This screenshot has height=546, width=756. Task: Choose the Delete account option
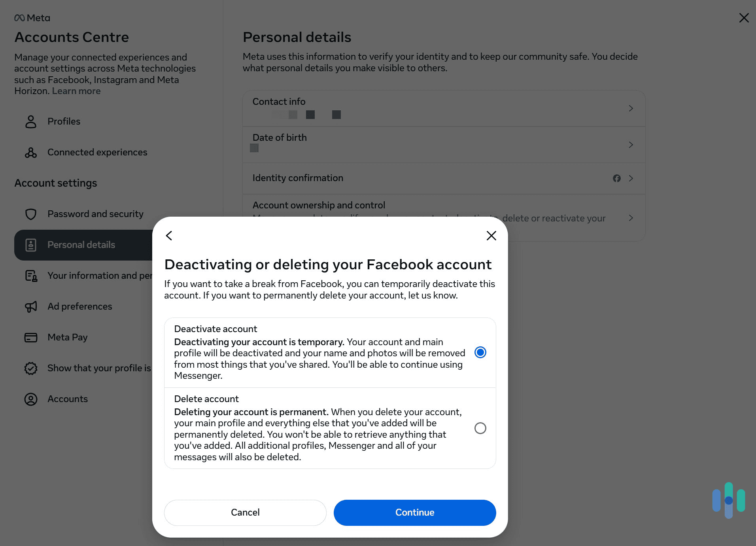click(480, 428)
